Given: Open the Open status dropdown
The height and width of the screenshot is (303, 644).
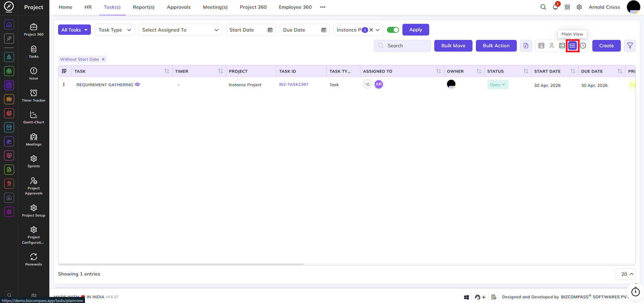Looking at the screenshot, I should (x=498, y=84).
